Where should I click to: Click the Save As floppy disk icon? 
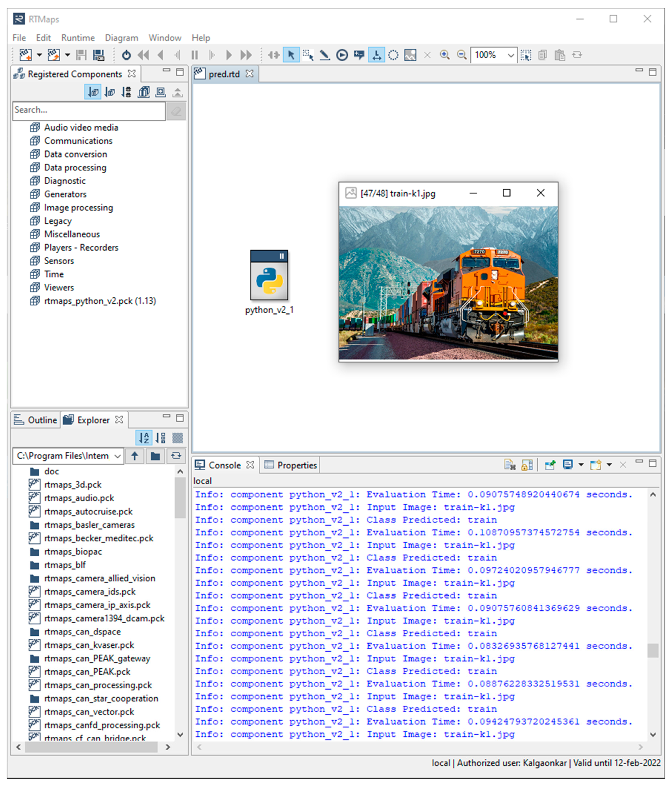99,55
